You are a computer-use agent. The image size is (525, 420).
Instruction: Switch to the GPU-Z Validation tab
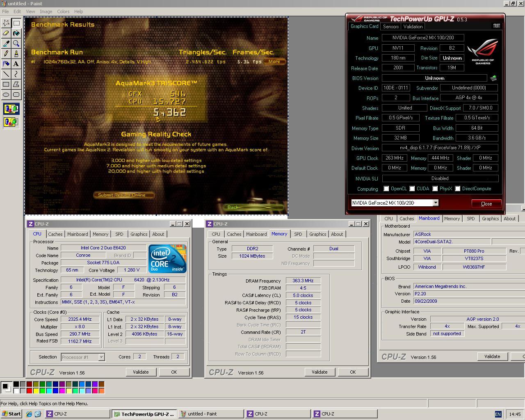pyautogui.click(x=413, y=27)
